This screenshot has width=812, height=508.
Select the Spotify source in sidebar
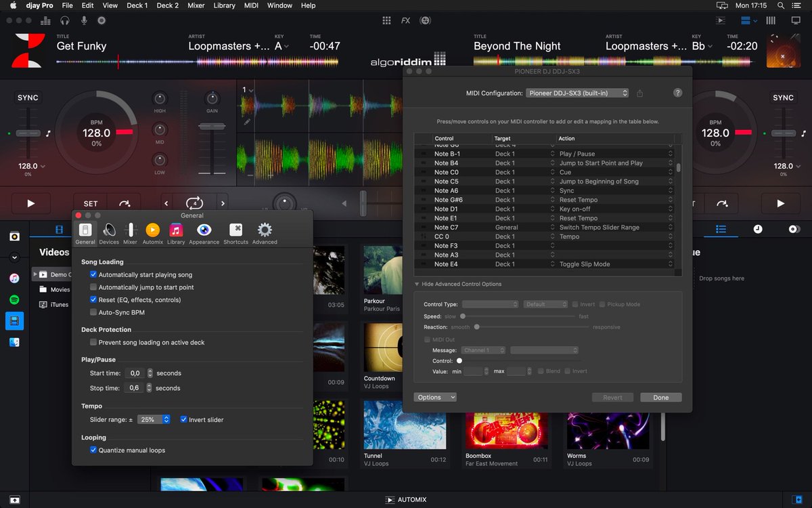click(x=14, y=299)
